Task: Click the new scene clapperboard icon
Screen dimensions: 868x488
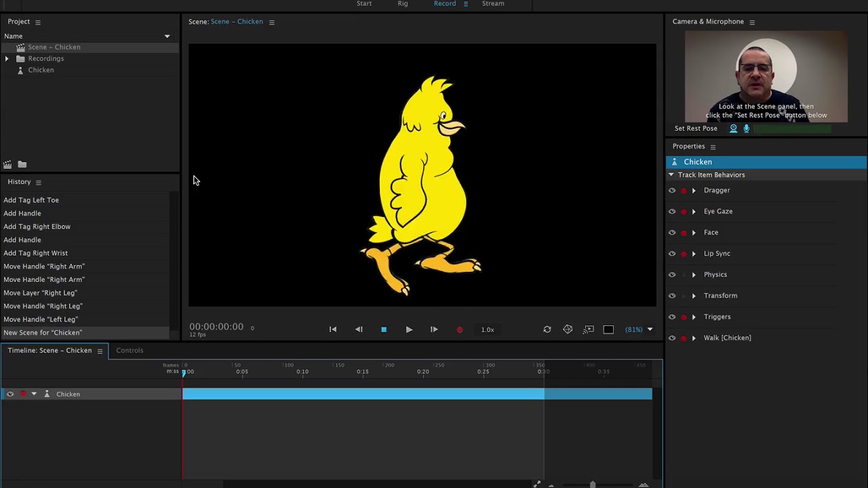Action: pos(7,164)
